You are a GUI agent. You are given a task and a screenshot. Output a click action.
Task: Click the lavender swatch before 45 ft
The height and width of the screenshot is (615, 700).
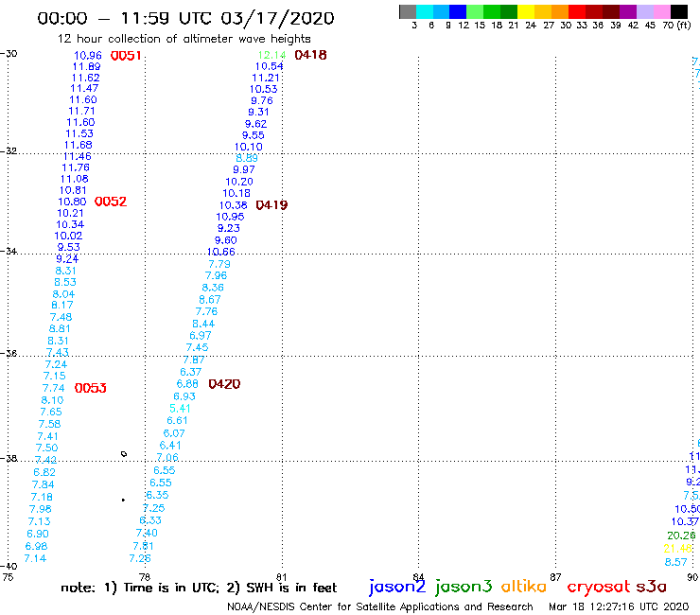click(645, 11)
